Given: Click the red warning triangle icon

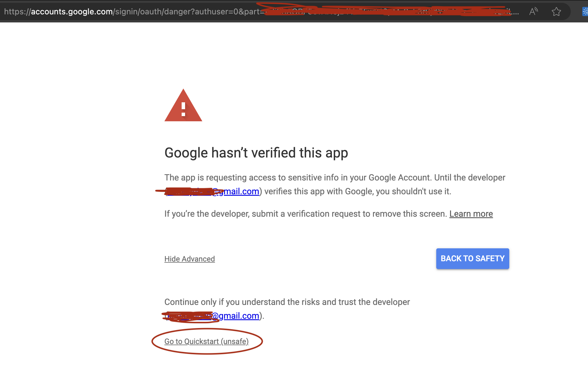Looking at the screenshot, I should 183,105.
